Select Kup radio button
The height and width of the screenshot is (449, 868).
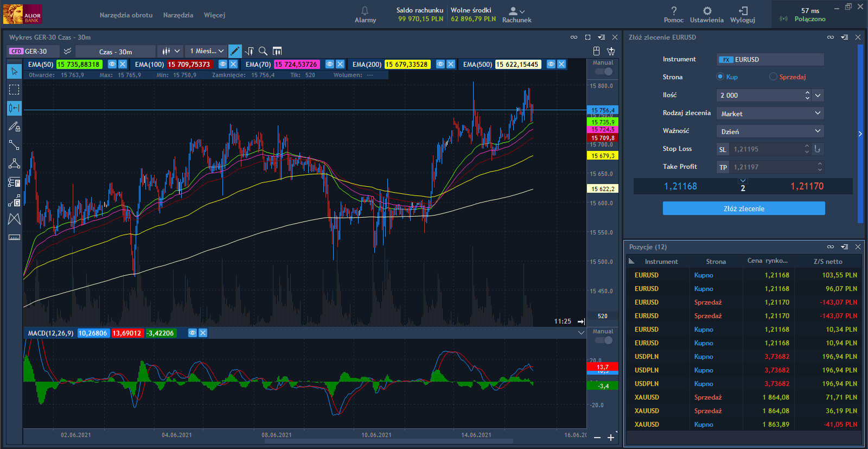(x=720, y=77)
